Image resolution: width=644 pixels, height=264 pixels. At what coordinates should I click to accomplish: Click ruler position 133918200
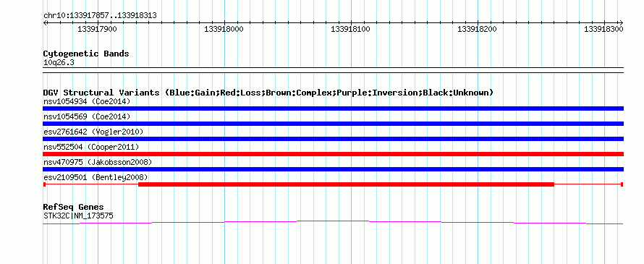[477, 29]
